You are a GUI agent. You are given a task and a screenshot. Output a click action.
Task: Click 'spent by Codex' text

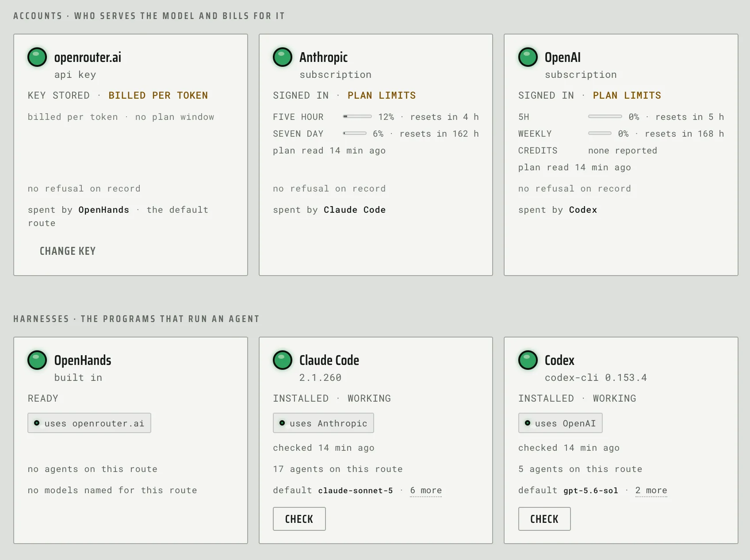coord(558,210)
